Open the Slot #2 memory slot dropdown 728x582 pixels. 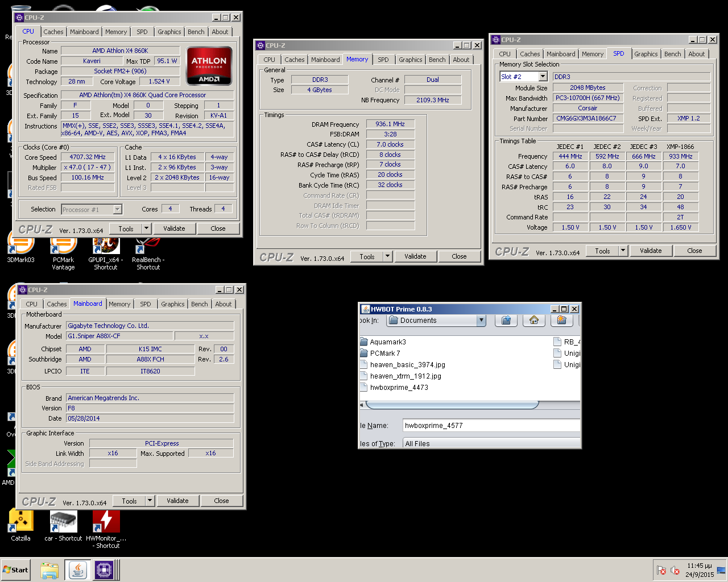click(x=543, y=77)
